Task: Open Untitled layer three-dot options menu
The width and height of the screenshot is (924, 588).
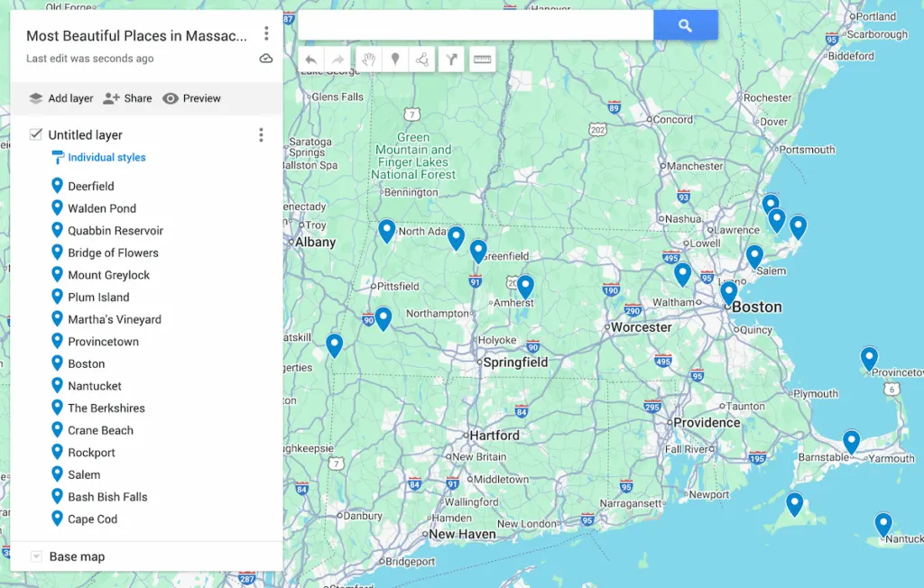Action: point(261,135)
